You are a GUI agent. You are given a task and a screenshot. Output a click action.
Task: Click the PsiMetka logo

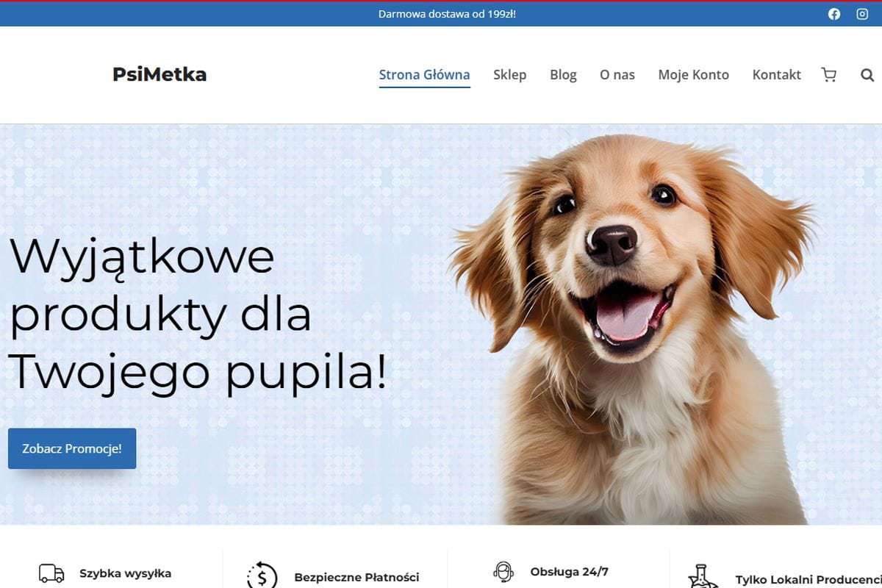point(159,74)
